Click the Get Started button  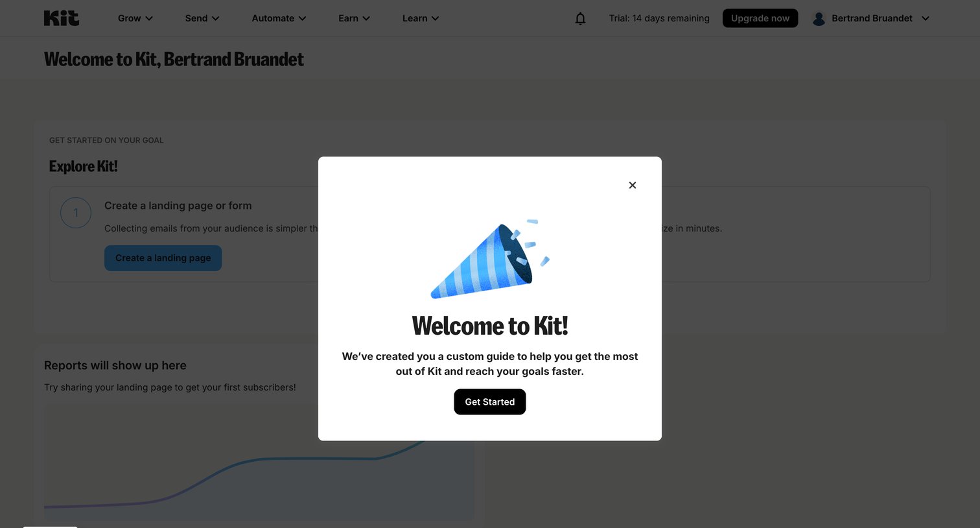490,402
